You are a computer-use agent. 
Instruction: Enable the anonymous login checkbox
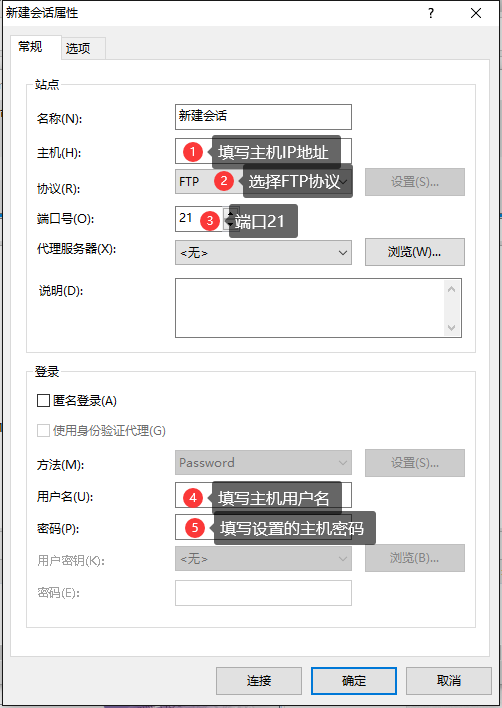point(43,401)
